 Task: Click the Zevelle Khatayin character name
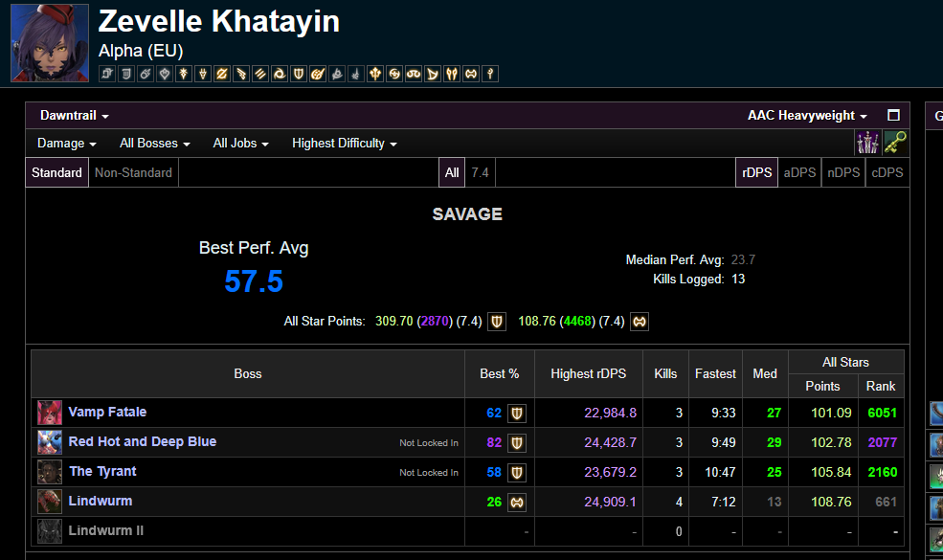[219, 22]
